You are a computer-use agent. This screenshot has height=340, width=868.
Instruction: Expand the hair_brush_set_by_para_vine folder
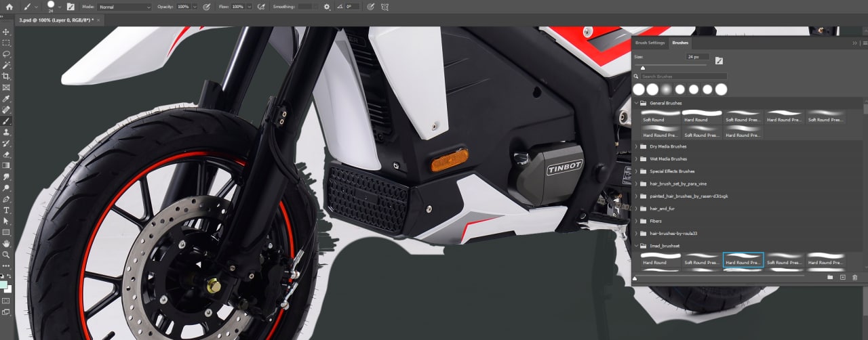click(x=636, y=184)
